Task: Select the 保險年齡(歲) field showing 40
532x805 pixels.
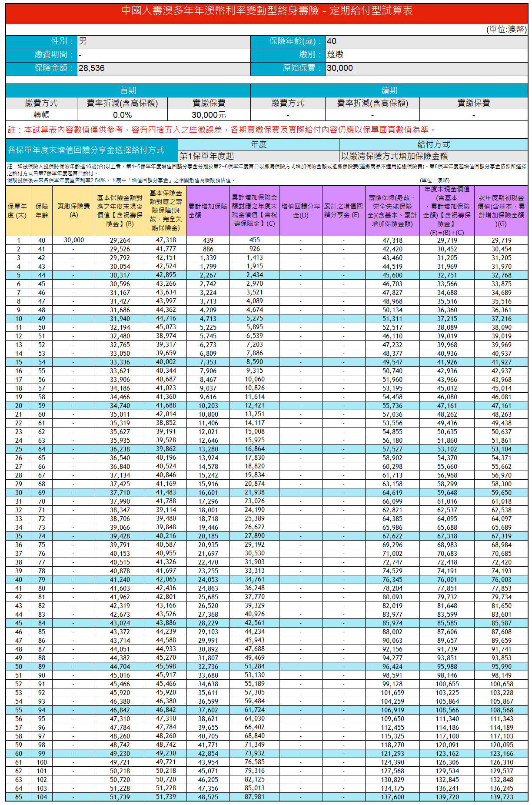Action: tap(426, 42)
